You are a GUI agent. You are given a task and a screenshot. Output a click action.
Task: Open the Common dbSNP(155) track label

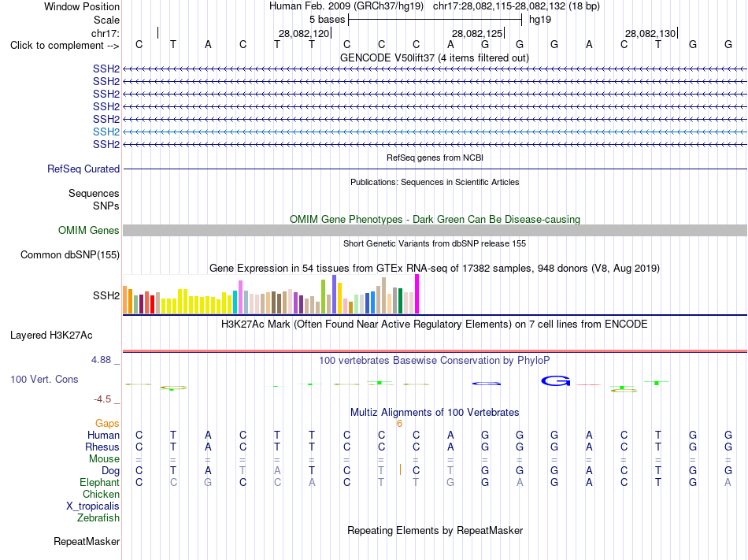[x=69, y=254]
